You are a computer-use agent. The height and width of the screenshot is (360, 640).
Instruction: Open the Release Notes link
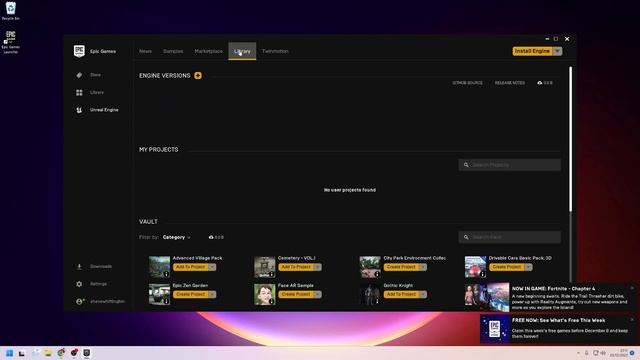click(x=510, y=83)
